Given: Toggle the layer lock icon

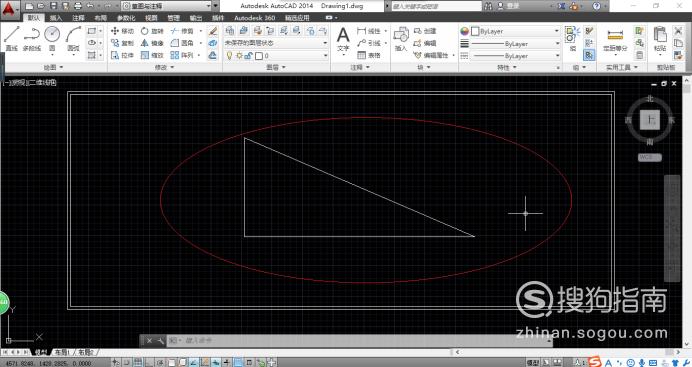Looking at the screenshot, I should (x=249, y=56).
